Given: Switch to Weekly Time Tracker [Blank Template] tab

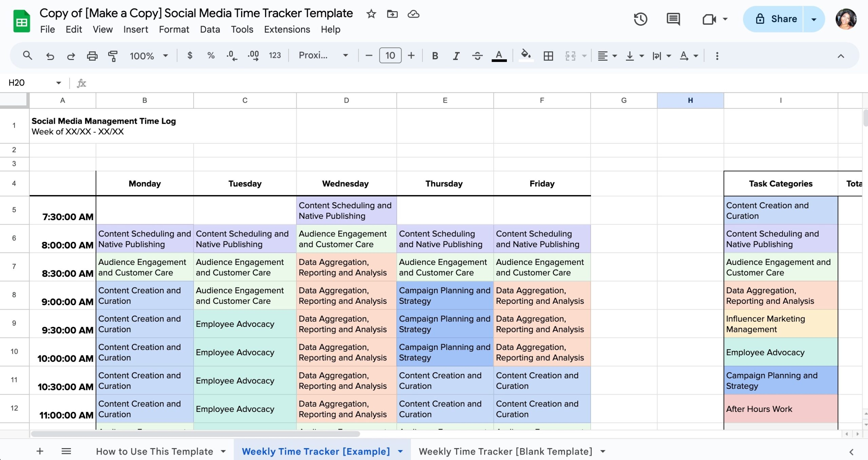Looking at the screenshot, I should click(x=505, y=451).
